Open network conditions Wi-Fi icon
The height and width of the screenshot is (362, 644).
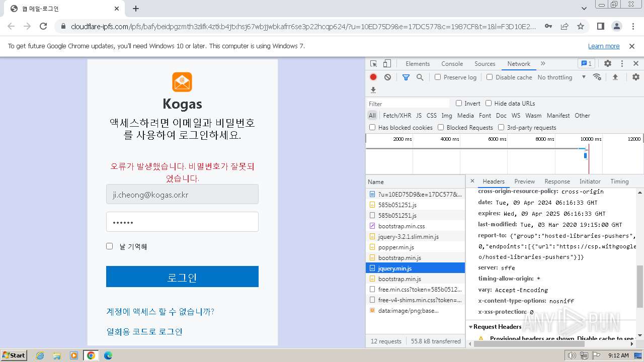tap(597, 77)
